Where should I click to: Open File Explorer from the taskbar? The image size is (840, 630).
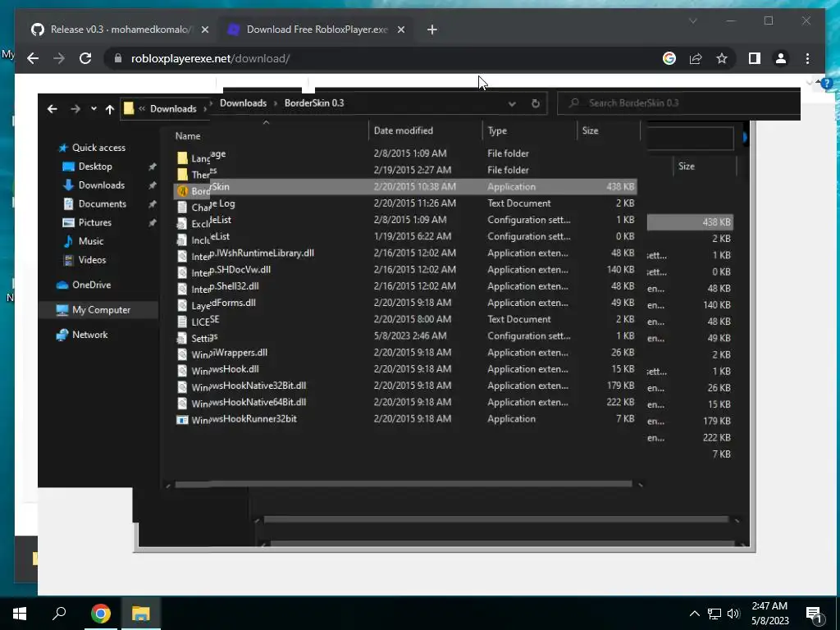click(x=141, y=613)
